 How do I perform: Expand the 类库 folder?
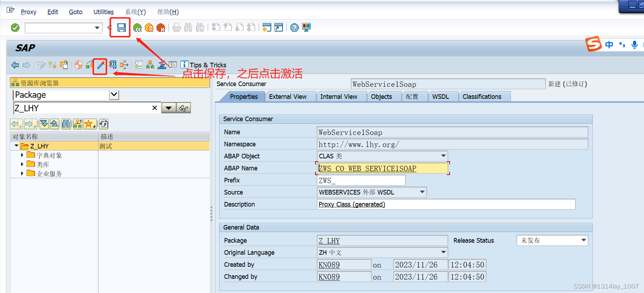tap(22, 164)
